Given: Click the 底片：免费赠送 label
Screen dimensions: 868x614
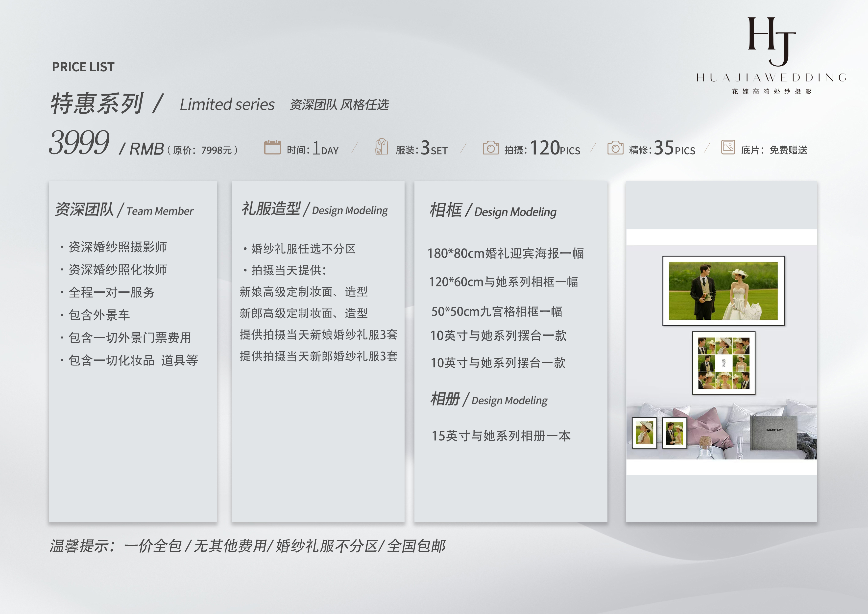Looking at the screenshot, I should pos(774,150).
